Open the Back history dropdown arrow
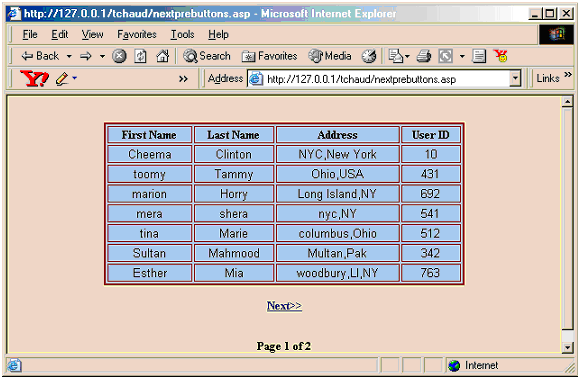The height and width of the screenshot is (379, 581). pyautogui.click(x=69, y=56)
